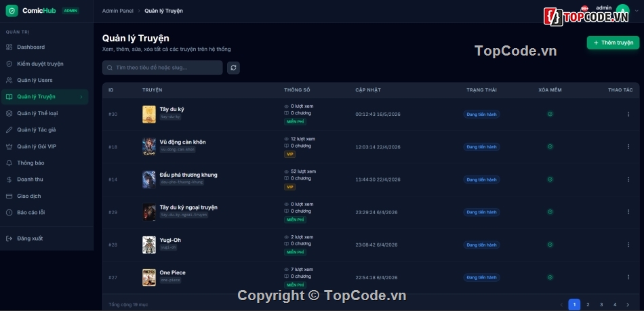644x311 pixels.
Task: Click previous page arrow in pagination
Action: click(561, 304)
